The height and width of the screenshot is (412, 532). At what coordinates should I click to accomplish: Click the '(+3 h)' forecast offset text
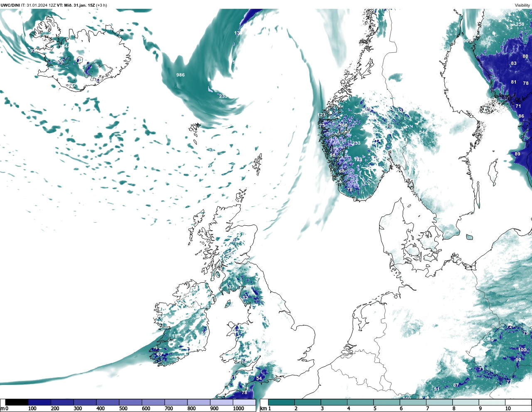coord(101,5)
